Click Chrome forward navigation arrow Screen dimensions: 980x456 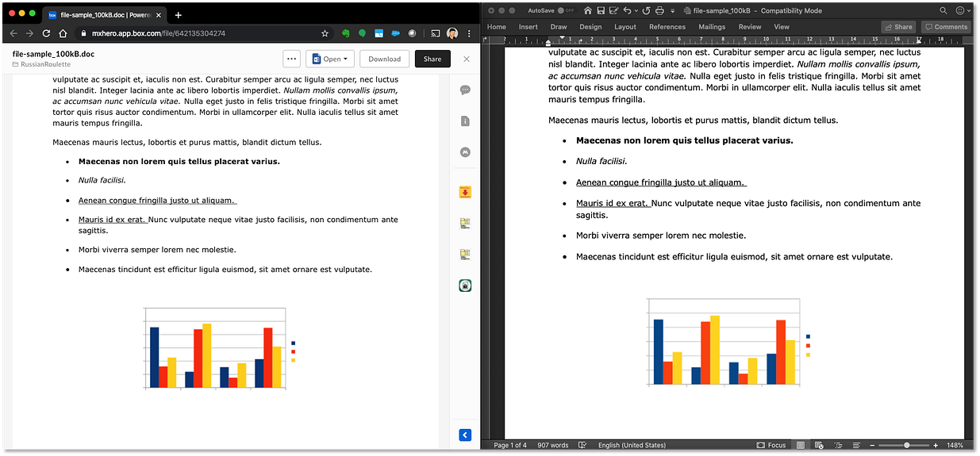click(x=29, y=33)
